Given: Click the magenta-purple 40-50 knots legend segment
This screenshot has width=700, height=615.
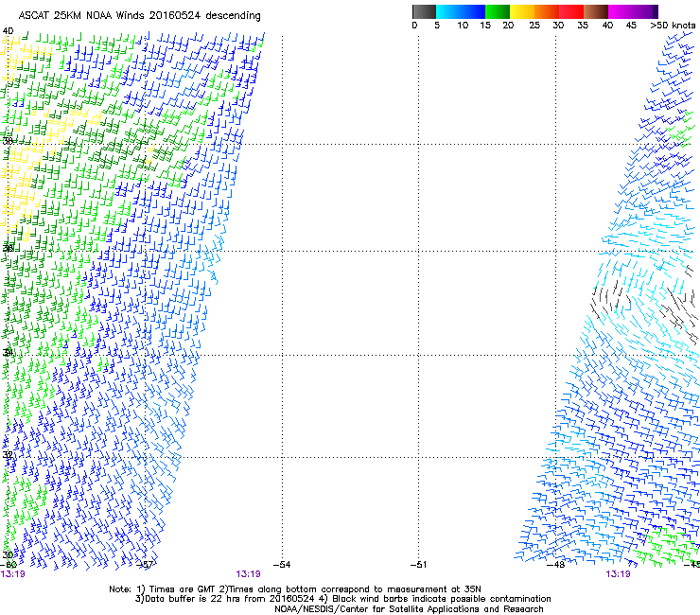Looking at the screenshot, I should (633, 11).
